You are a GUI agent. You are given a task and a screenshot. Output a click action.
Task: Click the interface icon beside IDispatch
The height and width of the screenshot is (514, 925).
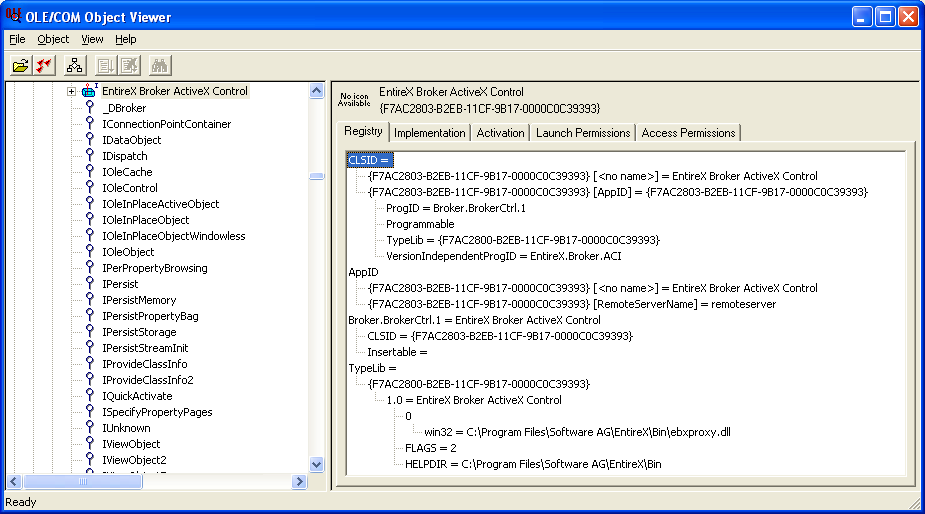point(90,155)
